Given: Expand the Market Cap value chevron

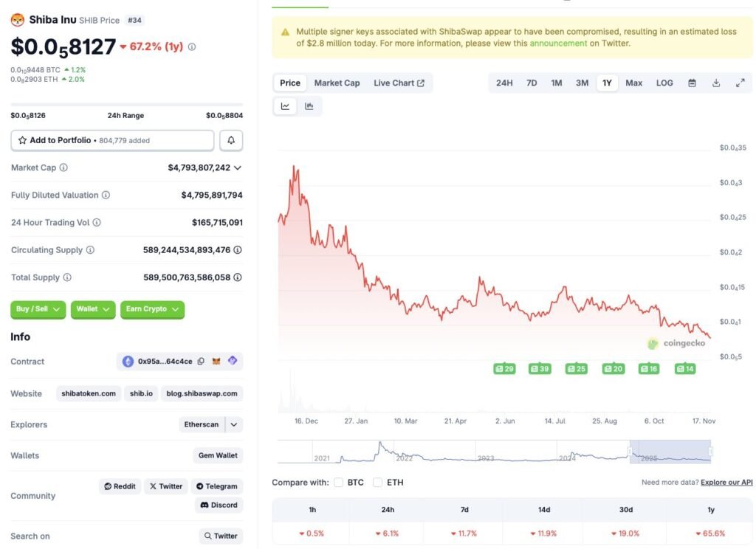Looking at the screenshot, I should point(238,168).
